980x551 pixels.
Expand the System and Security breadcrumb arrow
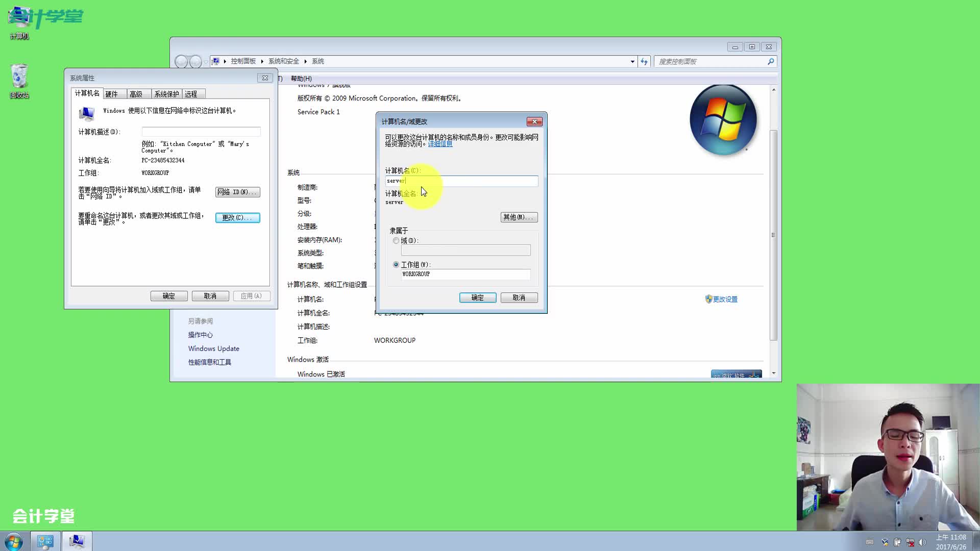tap(305, 61)
